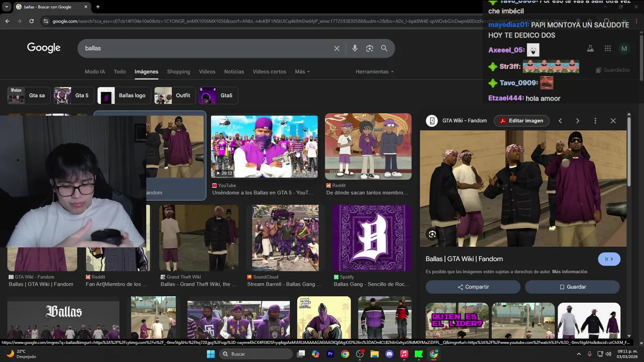Open the Reddit cartoon Ballas thumbnail
Screen dimensions: 644x362
(x=368, y=146)
